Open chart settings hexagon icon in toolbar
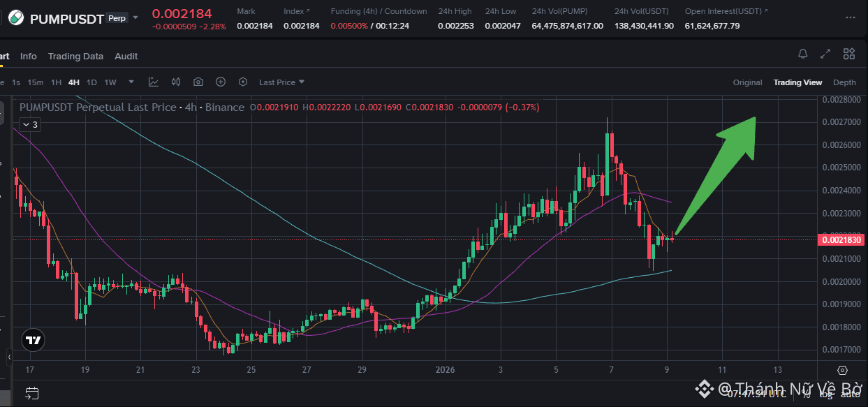The width and height of the screenshot is (868, 407). click(x=243, y=82)
